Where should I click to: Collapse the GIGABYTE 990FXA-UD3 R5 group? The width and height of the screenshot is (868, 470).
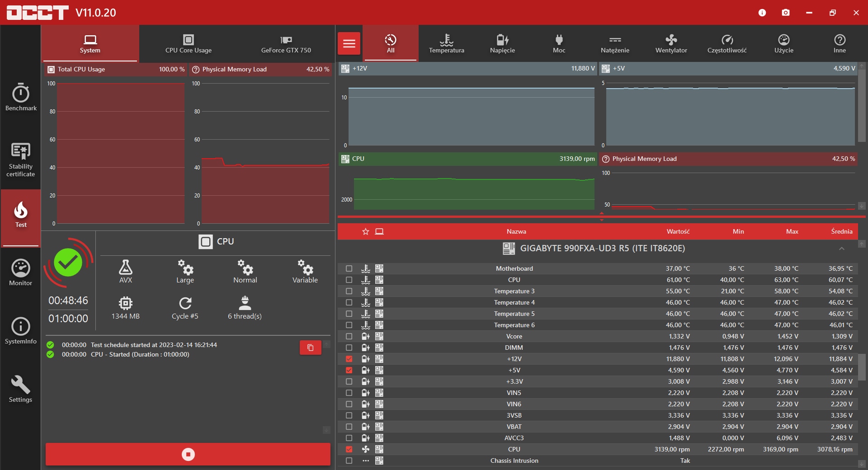coord(842,249)
